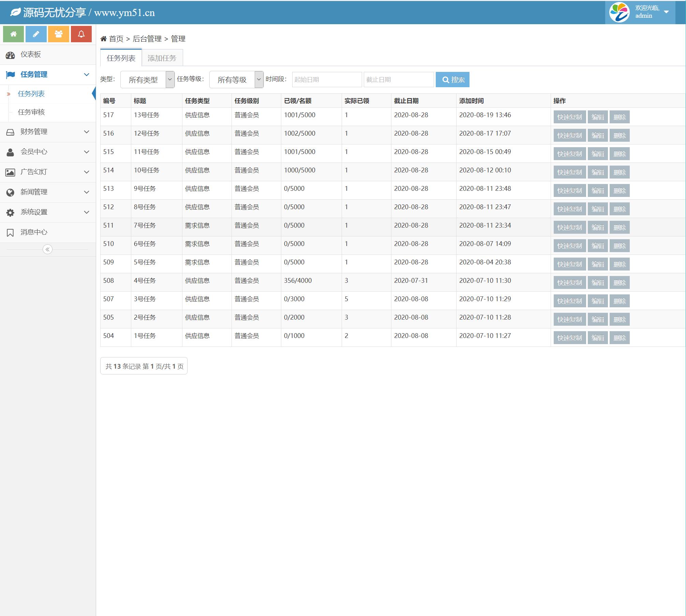The width and height of the screenshot is (686, 616).
Task: Open the 仪表板 dashboard item
Action: click(x=31, y=55)
